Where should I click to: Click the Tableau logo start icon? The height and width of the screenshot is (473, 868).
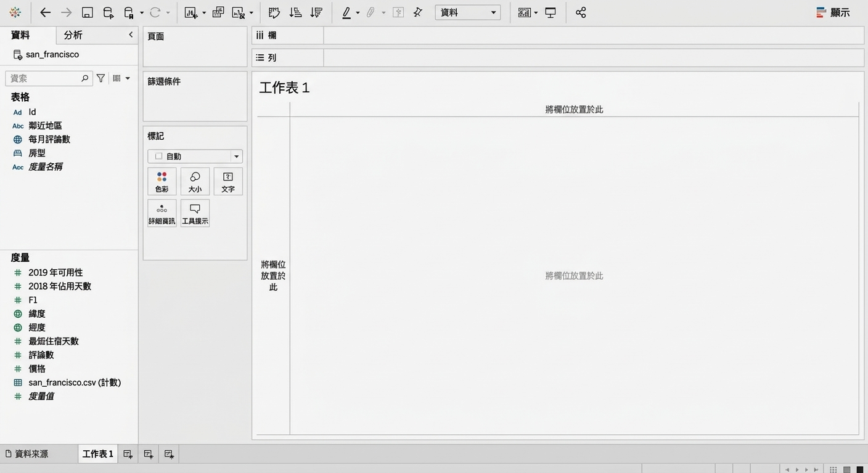[15, 12]
